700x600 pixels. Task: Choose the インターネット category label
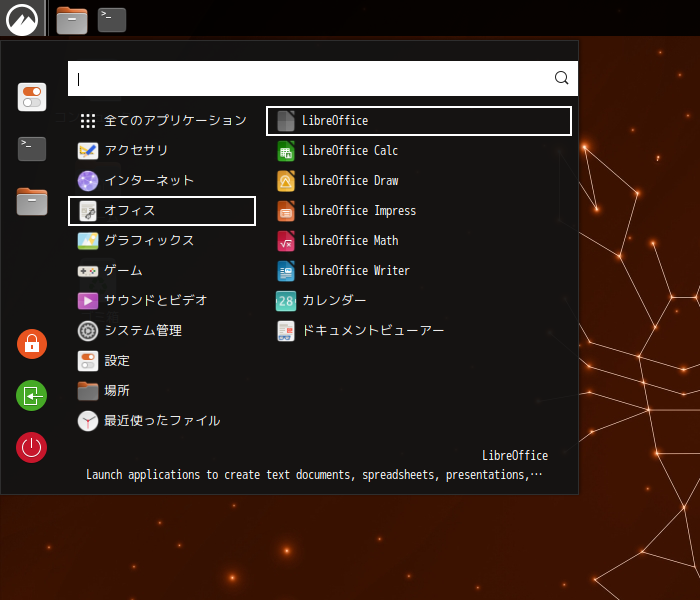[x=149, y=180]
